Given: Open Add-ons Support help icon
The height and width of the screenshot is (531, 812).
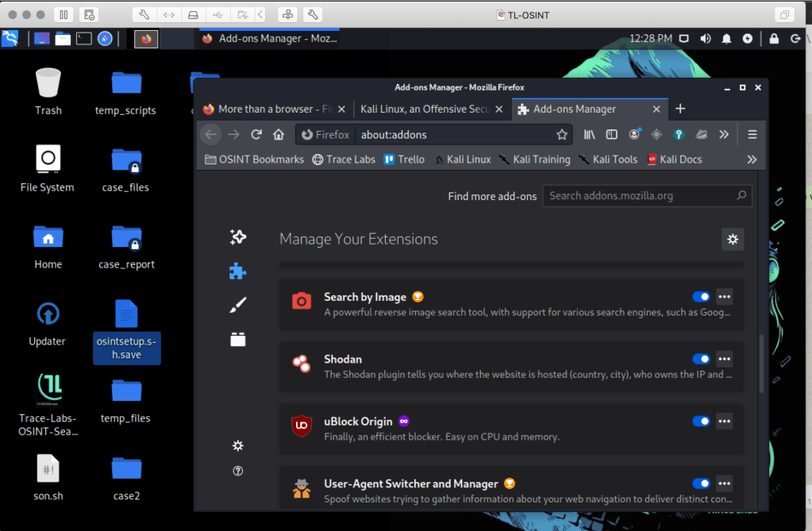Looking at the screenshot, I should 237,471.
